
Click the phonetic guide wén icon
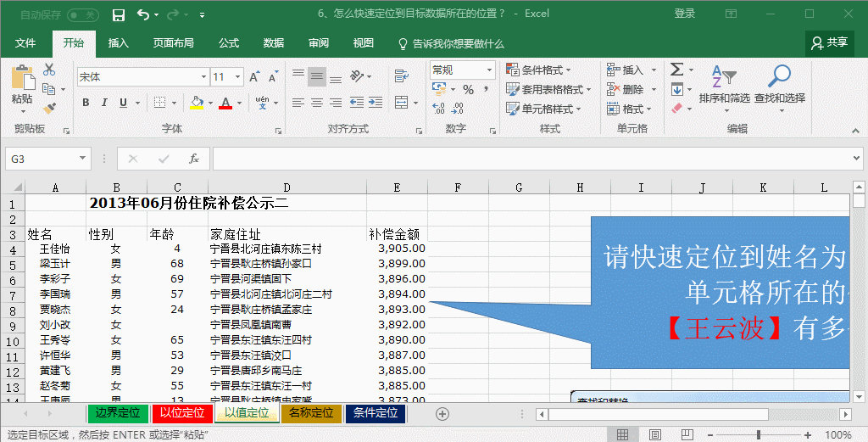(263, 103)
